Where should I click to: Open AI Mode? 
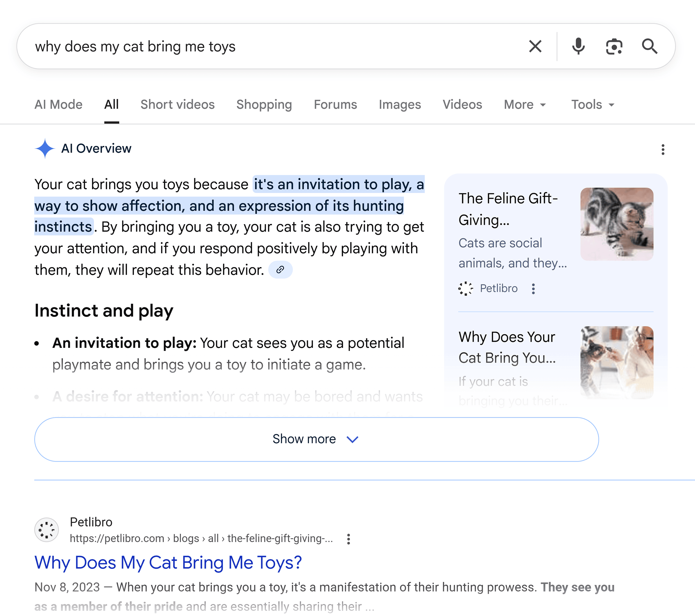(58, 105)
